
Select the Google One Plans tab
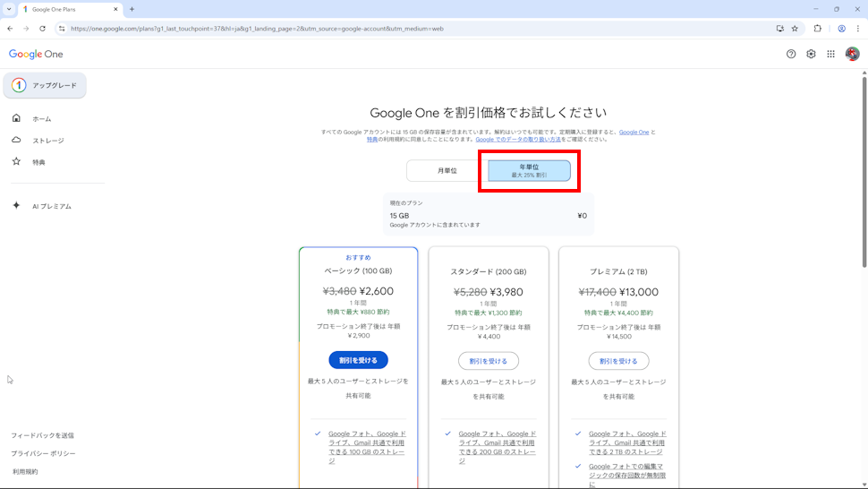click(x=70, y=9)
